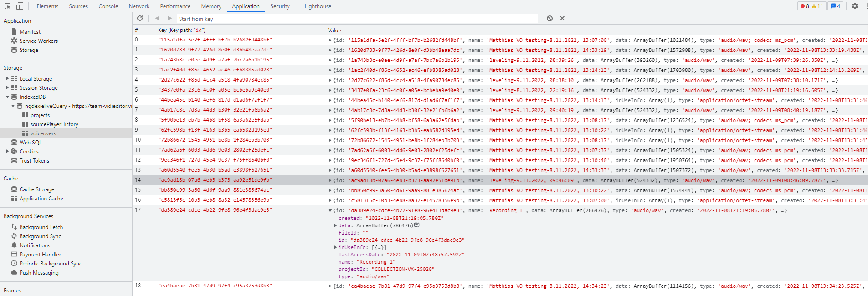
Task: Toggle the device toolbar icon
Action: (x=20, y=6)
